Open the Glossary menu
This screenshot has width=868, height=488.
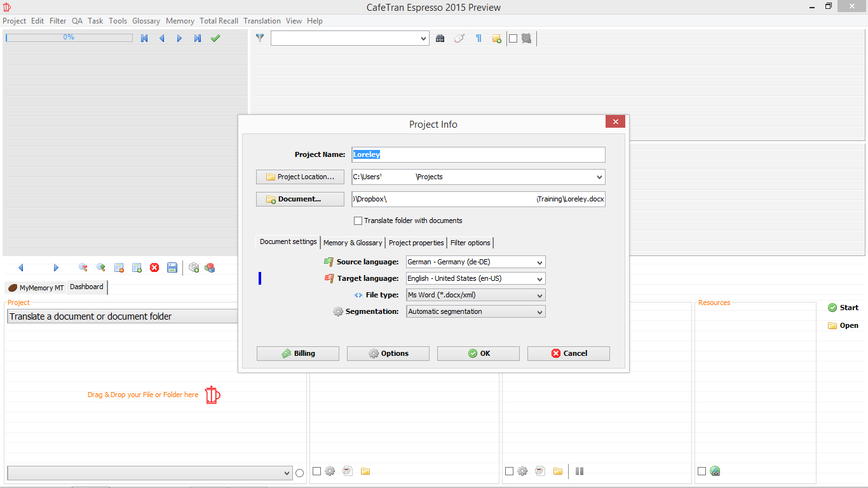[x=146, y=21]
